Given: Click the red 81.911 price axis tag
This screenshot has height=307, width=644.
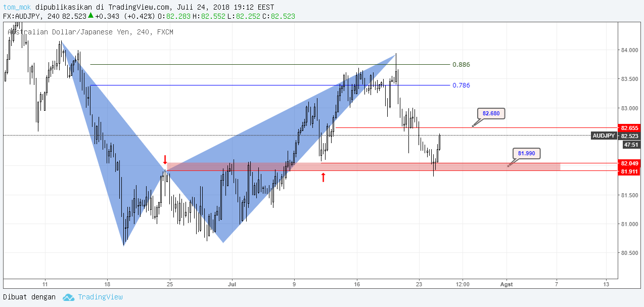Looking at the screenshot, I should 629,171.
